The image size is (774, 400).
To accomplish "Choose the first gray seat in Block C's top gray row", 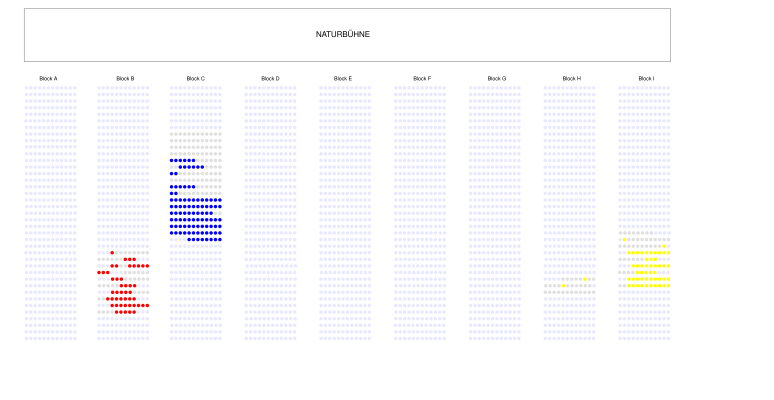I will [x=172, y=134].
